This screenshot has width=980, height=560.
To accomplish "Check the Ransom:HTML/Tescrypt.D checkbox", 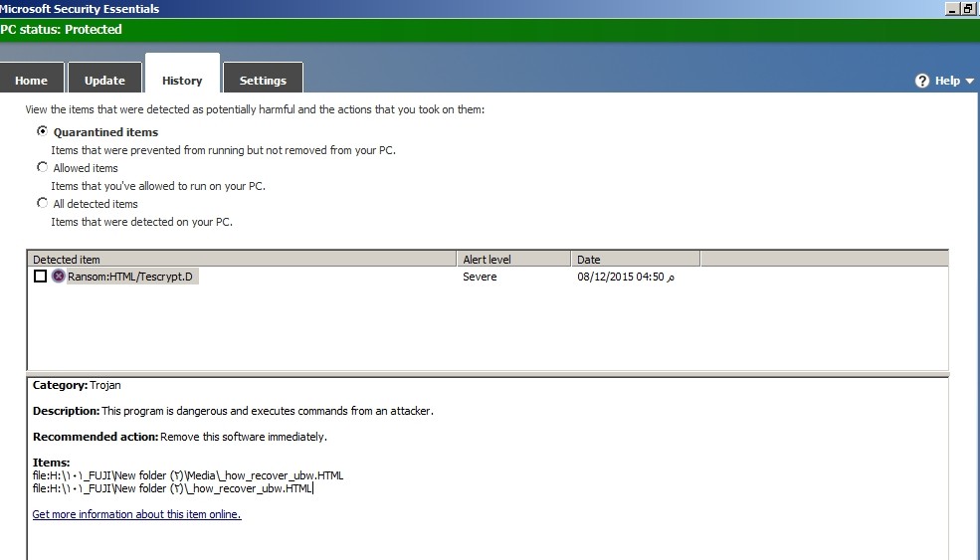I will 40,277.
